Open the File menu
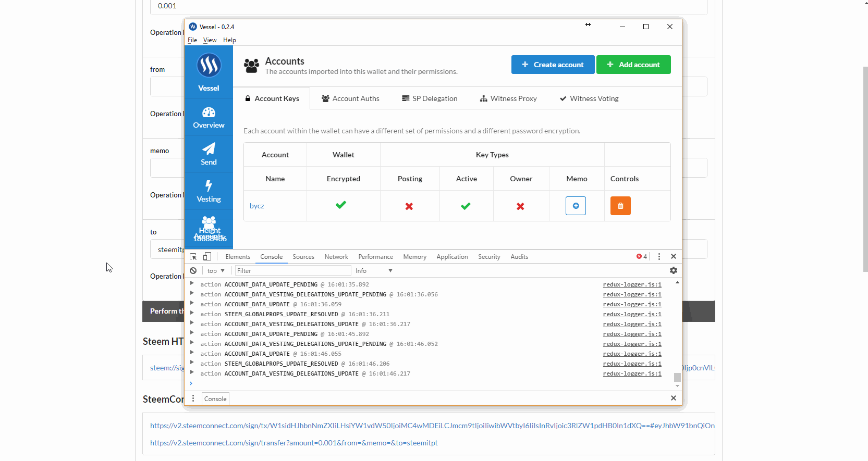 click(192, 40)
